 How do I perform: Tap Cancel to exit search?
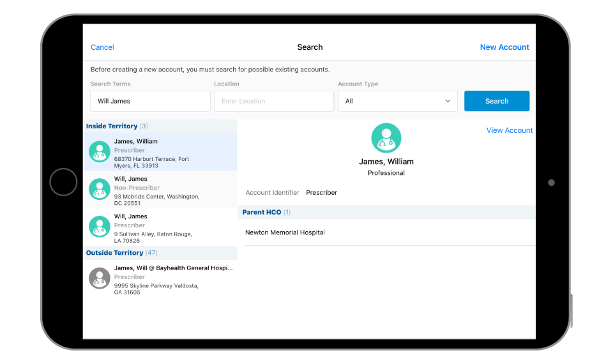[102, 47]
